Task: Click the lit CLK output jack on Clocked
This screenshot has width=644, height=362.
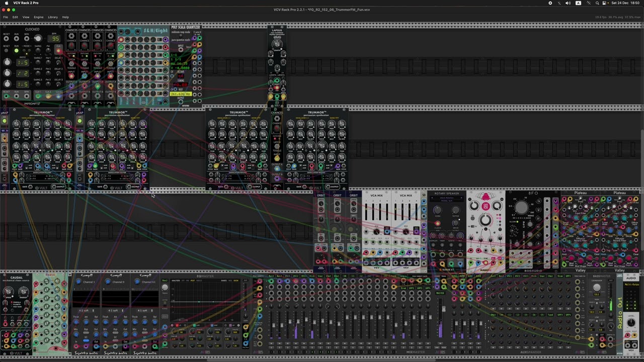Action: 58,51
